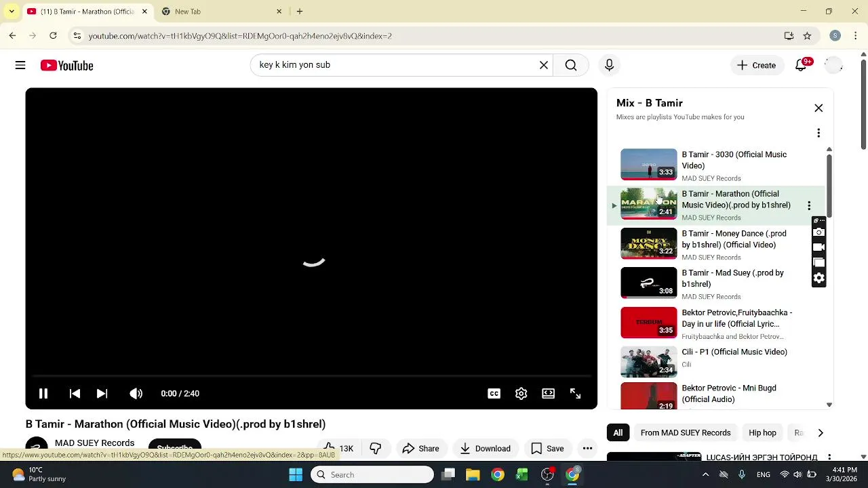Skip to the next video
This screenshot has width=868, height=488.
click(102, 393)
